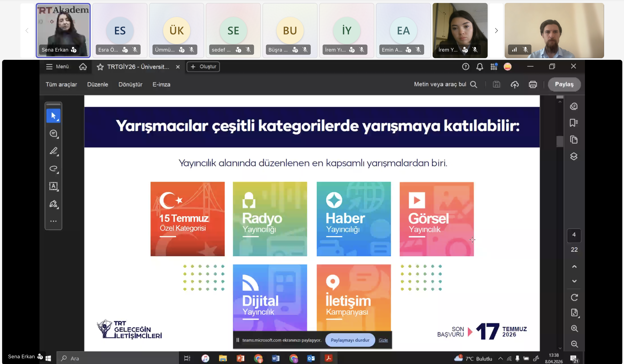Select the arrow selection tool in Acrobat
Image resolution: width=624 pixels, height=364 pixels.
click(53, 116)
